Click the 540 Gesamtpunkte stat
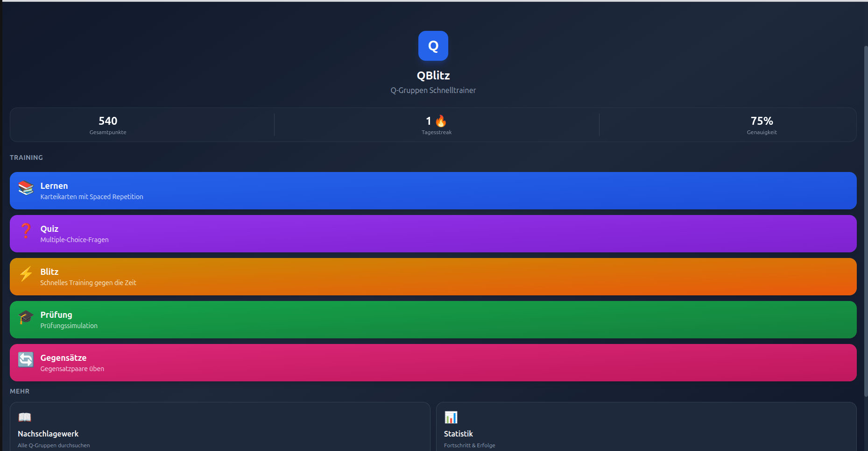 coord(108,125)
